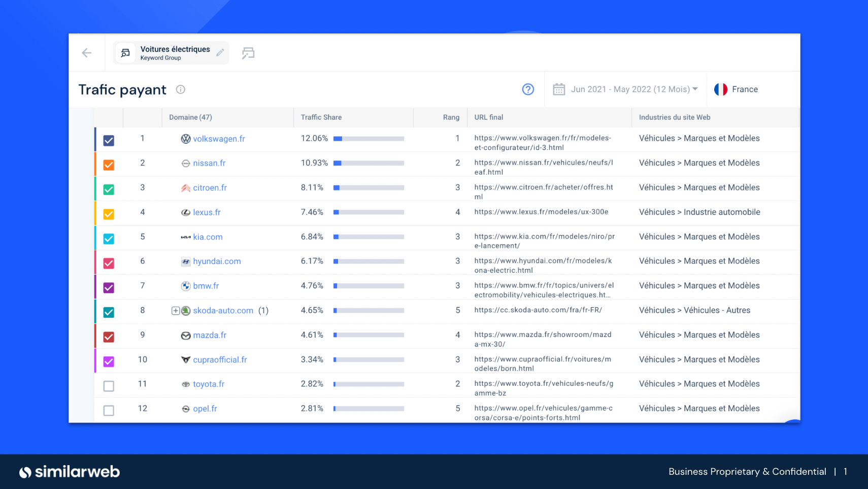The width and height of the screenshot is (868, 489).
Task: Open the help question mark icon
Action: tap(528, 89)
